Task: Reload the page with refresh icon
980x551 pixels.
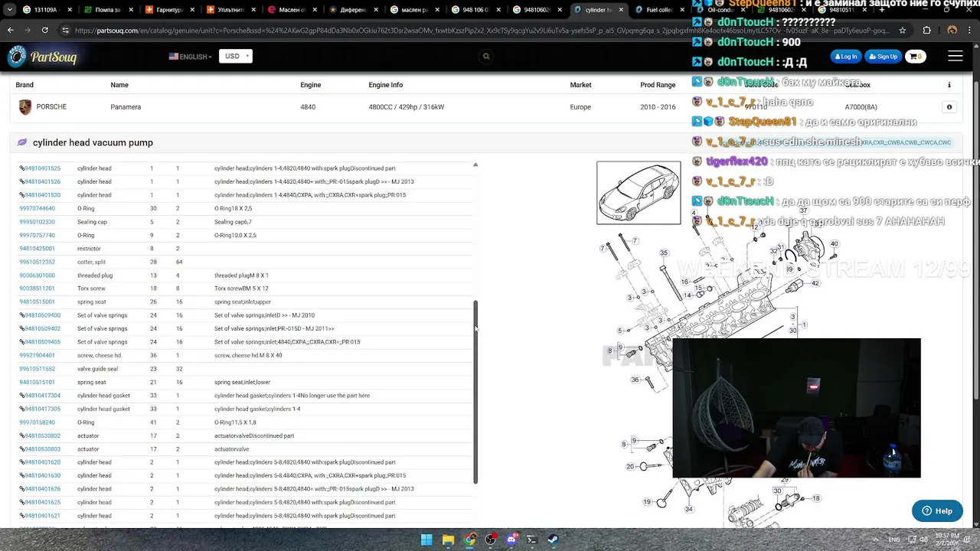Action: click(44, 30)
